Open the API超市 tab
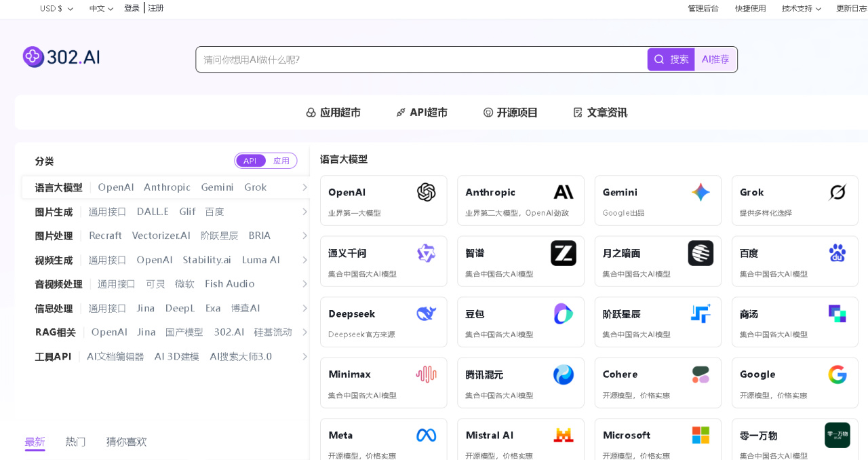868x460 pixels. coord(422,113)
